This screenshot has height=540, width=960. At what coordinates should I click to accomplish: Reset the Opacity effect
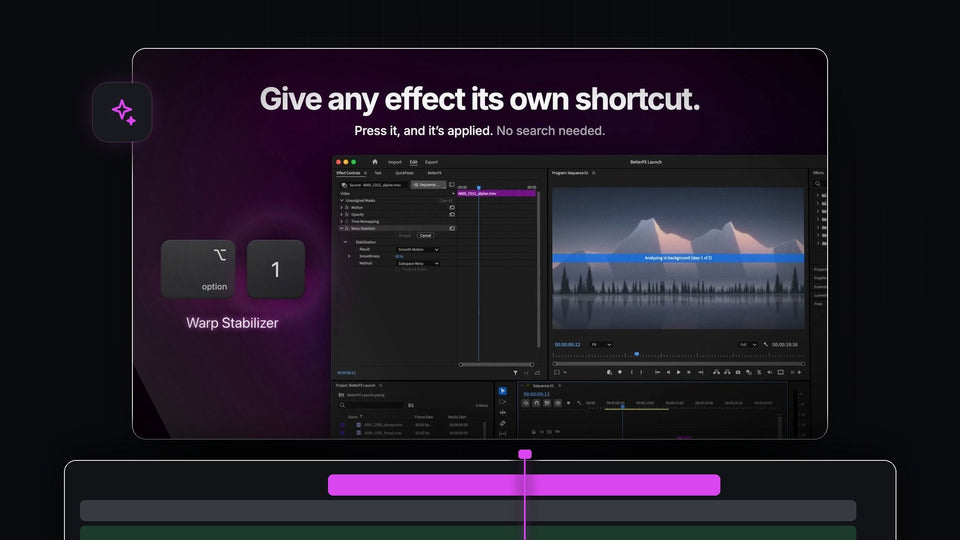click(452, 214)
